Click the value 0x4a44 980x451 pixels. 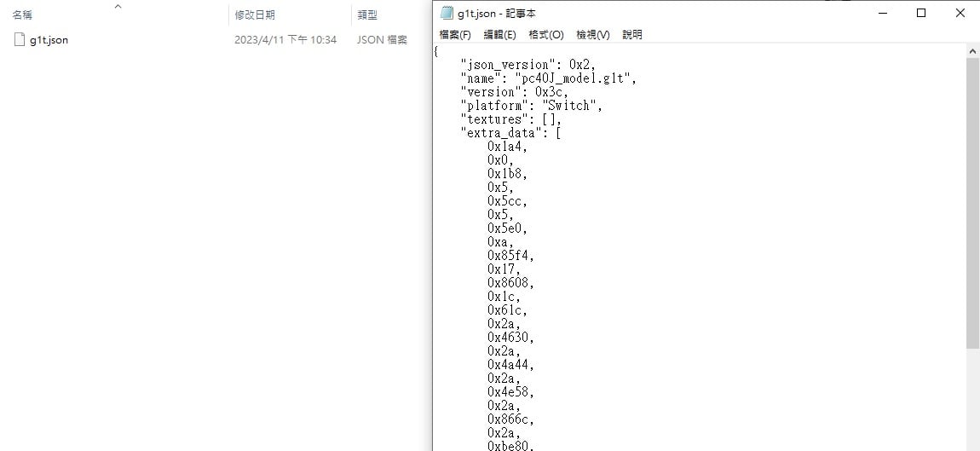point(511,364)
